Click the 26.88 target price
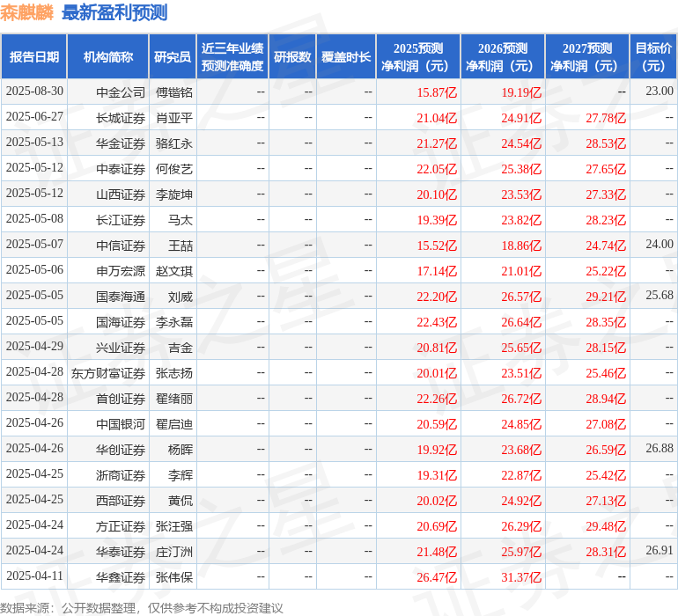This screenshot has width=678, height=616. [x=660, y=448]
